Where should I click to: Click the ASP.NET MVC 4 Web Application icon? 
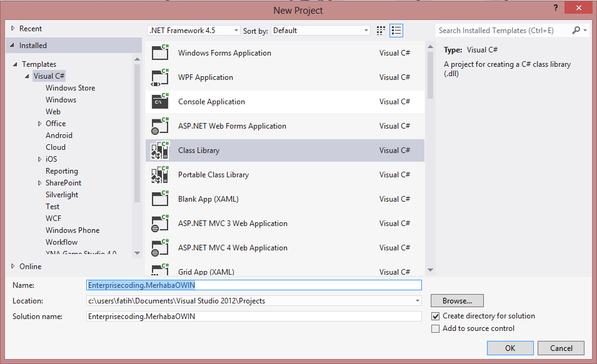160,248
